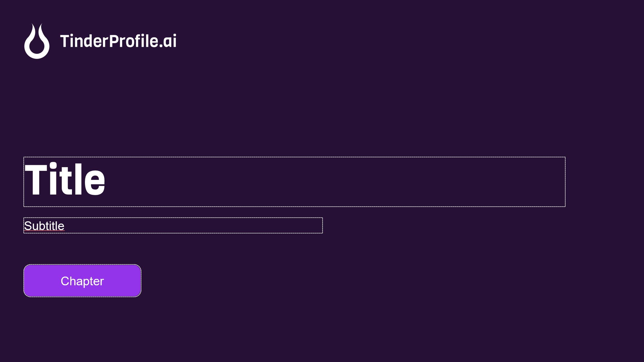The height and width of the screenshot is (362, 644).
Task: Click empty slide area right of the Chapter button
Action: [282, 281]
